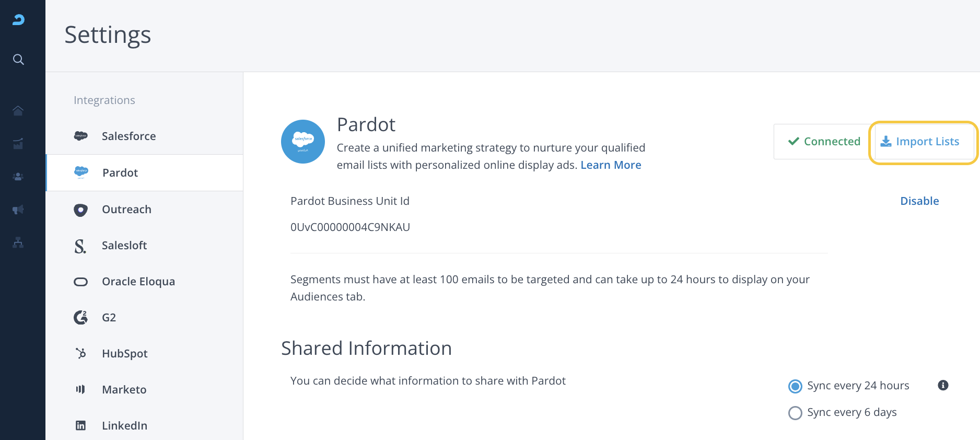980x440 pixels.
Task: Click the Import Lists button
Action: 920,142
